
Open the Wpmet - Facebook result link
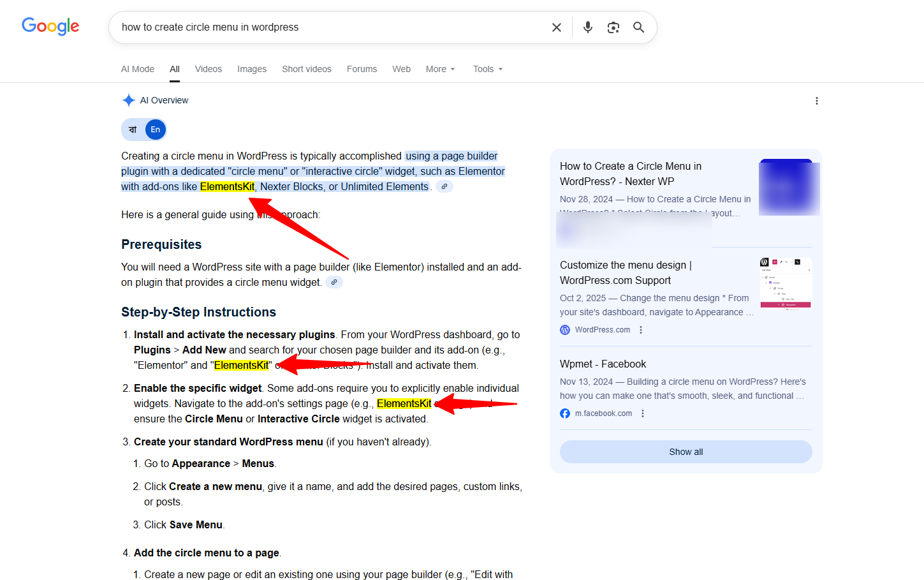[x=603, y=364]
